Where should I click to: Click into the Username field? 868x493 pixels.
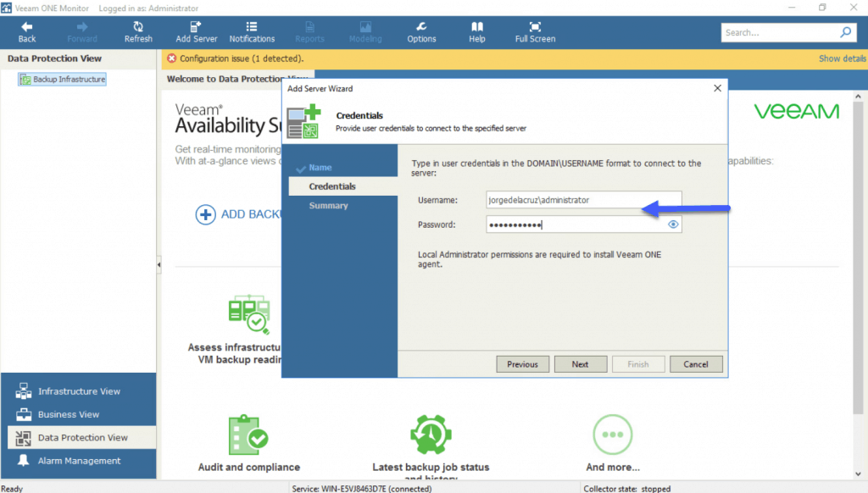point(583,200)
